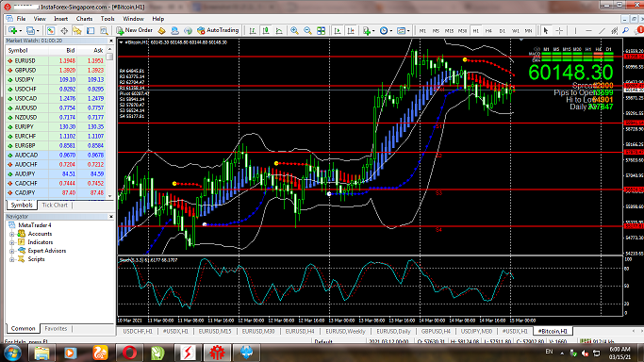Open the EURUSD,Weekly chart tab
Image resolution: width=644 pixels, height=362 pixels.
(345, 331)
